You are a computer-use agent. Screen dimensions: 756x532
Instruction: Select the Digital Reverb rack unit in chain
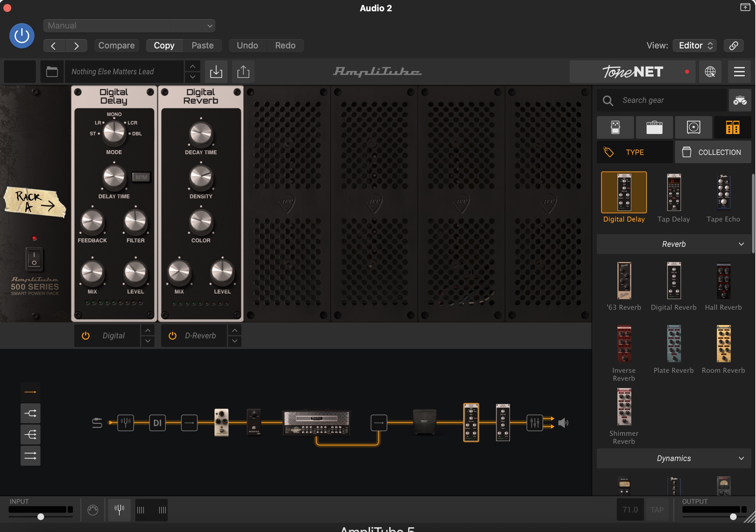pos(503,423)
